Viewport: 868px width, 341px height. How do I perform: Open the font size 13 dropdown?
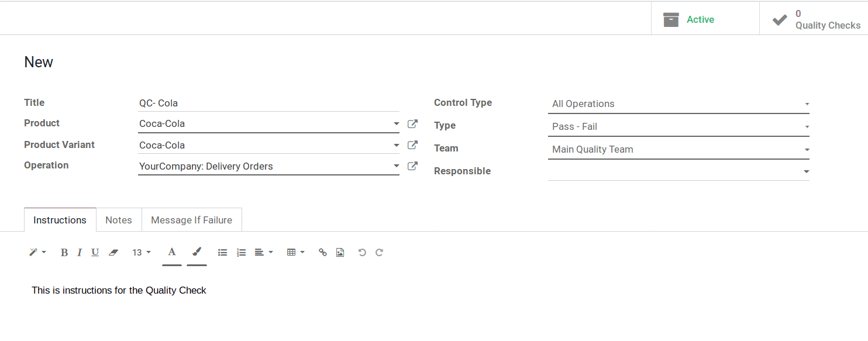click(142, 253)
